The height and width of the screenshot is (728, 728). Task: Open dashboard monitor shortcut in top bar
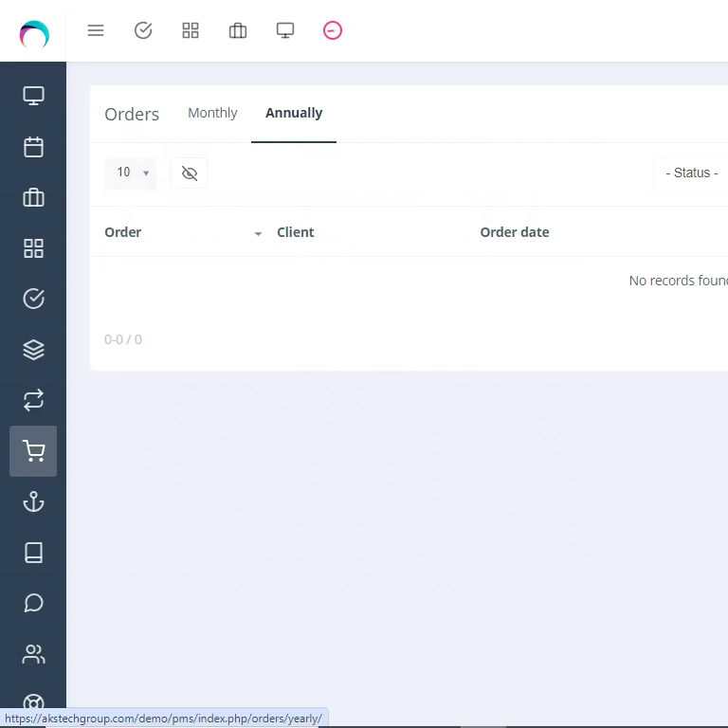click(285, 30)
